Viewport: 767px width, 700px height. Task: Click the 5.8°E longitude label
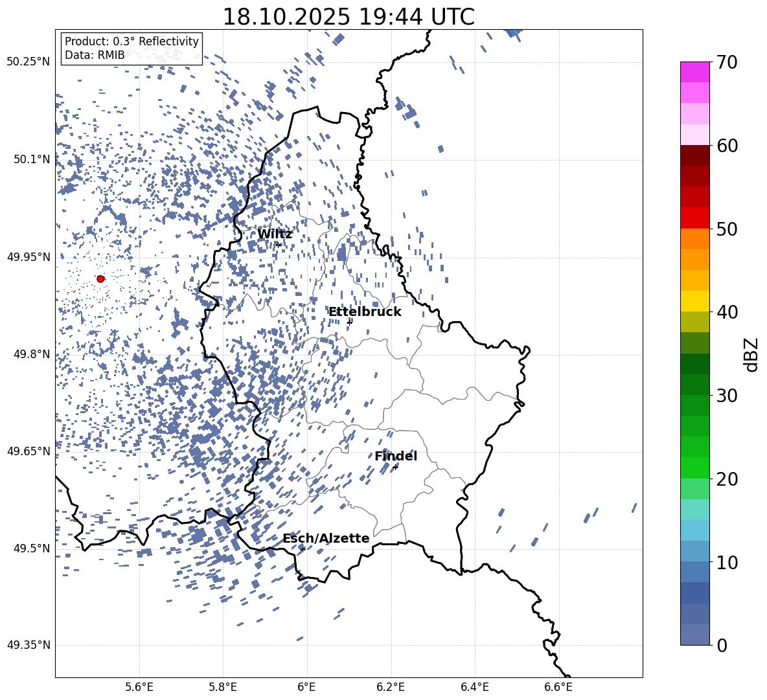(x=223, y=687)
